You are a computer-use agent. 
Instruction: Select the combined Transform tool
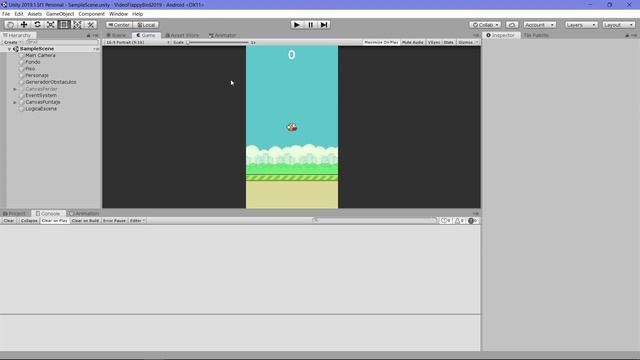(x=77, y=25)
